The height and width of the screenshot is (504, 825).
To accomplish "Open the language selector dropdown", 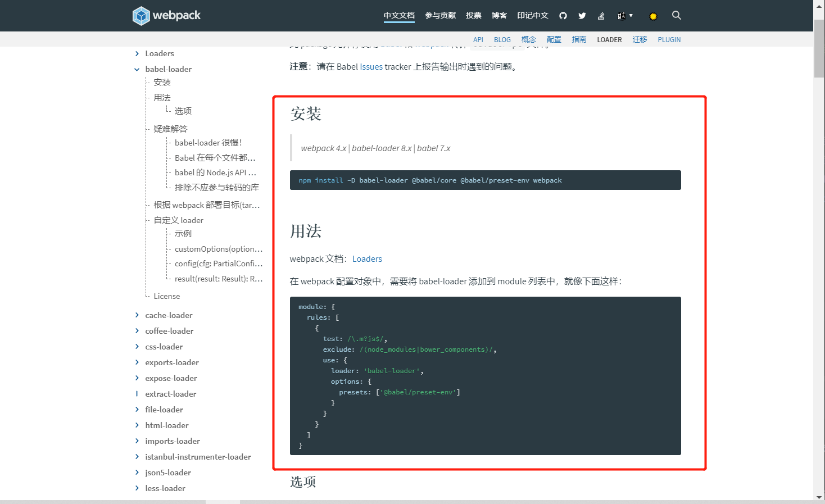I will tap(625, 16).
